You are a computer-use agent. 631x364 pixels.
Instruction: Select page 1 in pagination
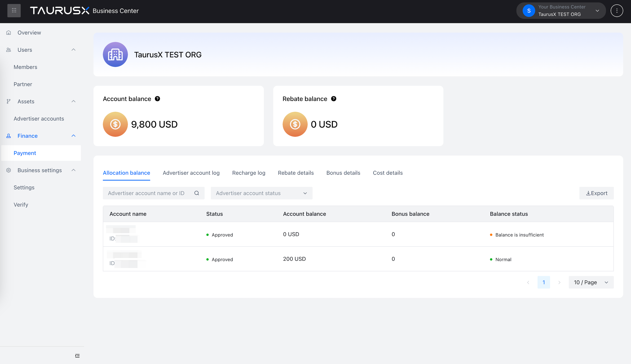click(x=544, y=282)
